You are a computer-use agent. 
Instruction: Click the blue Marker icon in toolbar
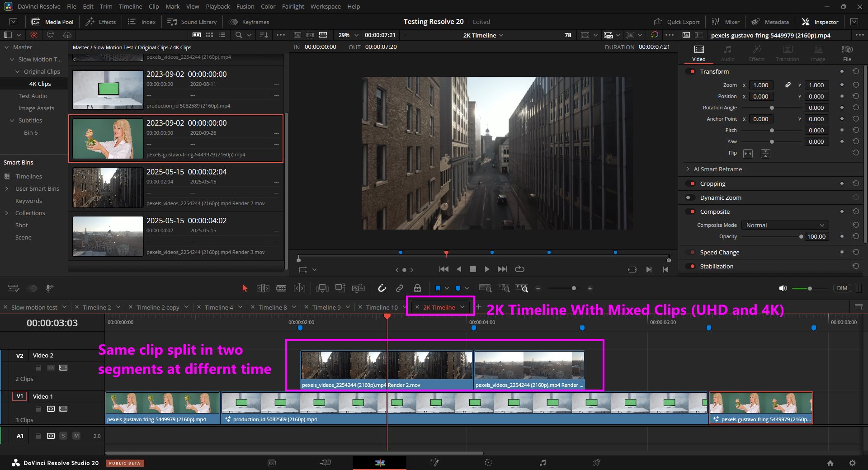[x=458, y=288]
